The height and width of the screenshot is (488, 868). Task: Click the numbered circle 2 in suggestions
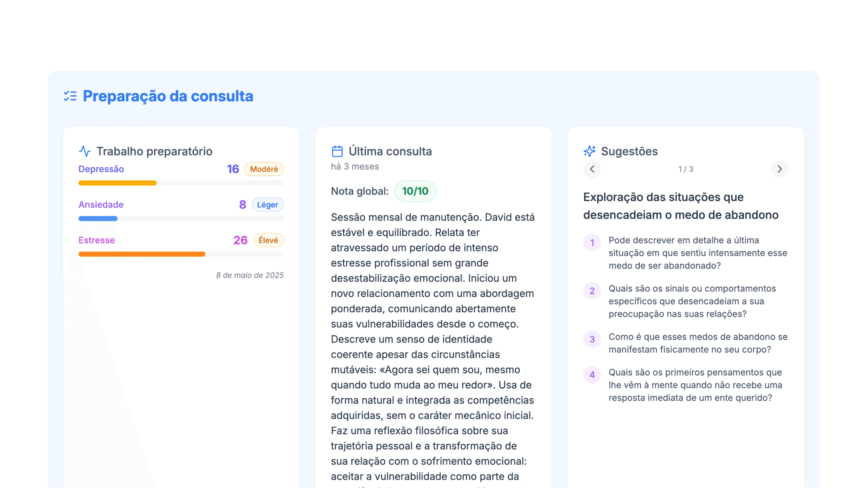pos(592,291)
